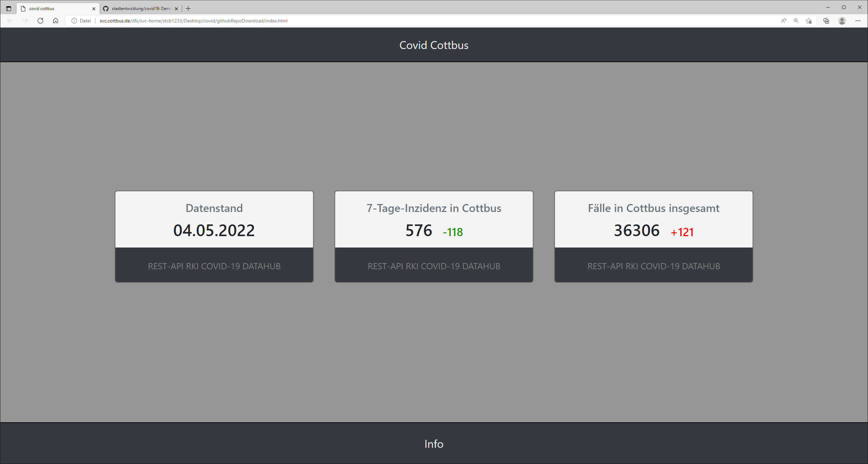
Task: Click the Info footer link
Action: click(x=434, y=444)
